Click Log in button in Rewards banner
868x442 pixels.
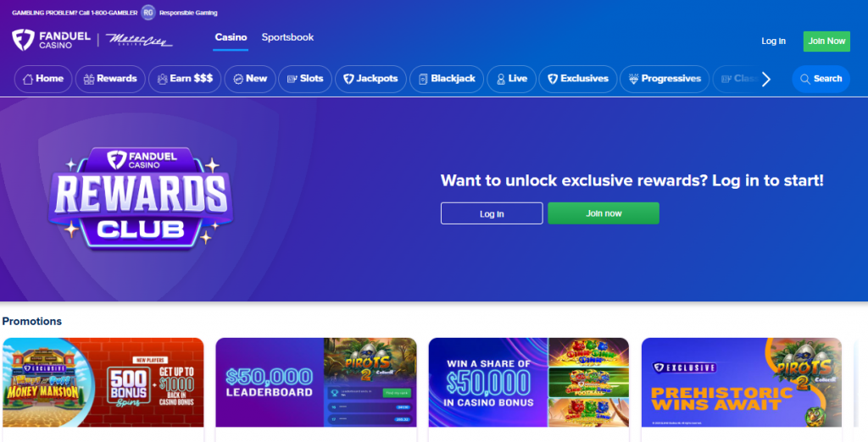tap(492, 213)
